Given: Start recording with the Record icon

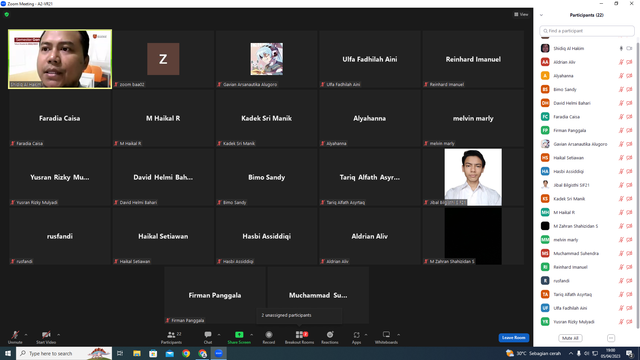Looking at the screenshot, I should point(269,335).
